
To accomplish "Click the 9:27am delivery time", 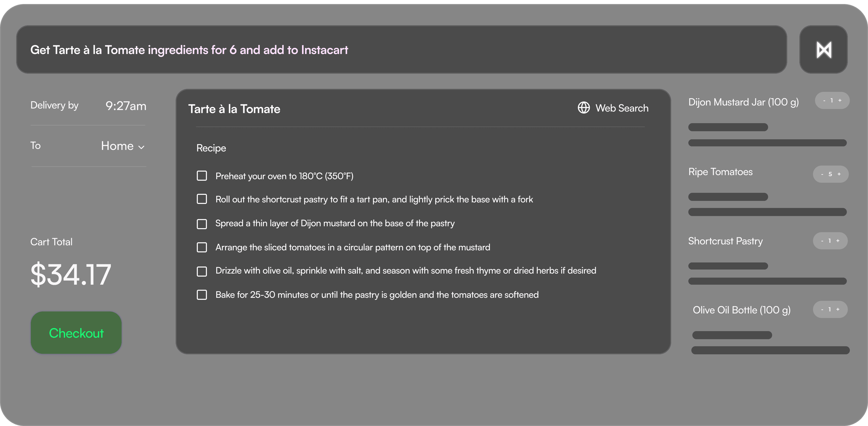I will point(126,106).
